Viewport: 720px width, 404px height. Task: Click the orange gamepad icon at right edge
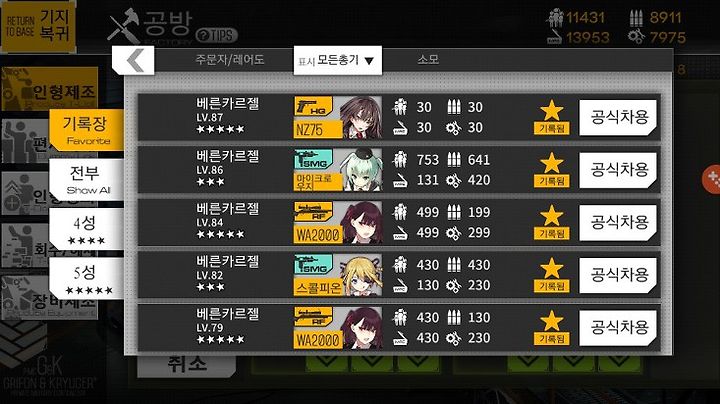pyautogui.click(x=712, y=179)
